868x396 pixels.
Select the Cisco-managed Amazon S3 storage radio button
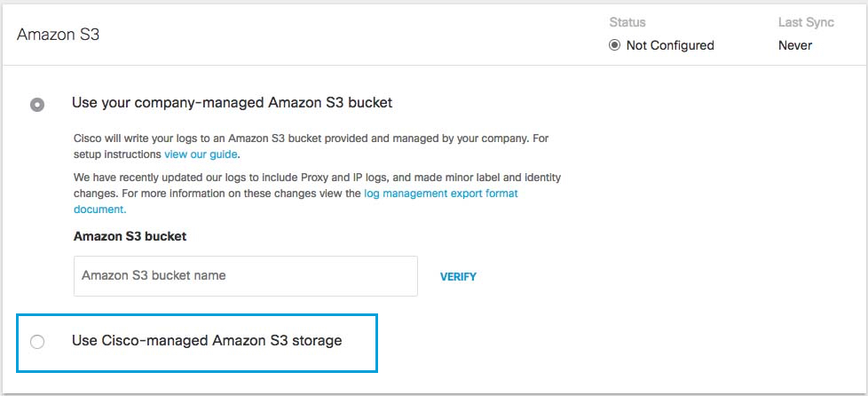(37, 342)
